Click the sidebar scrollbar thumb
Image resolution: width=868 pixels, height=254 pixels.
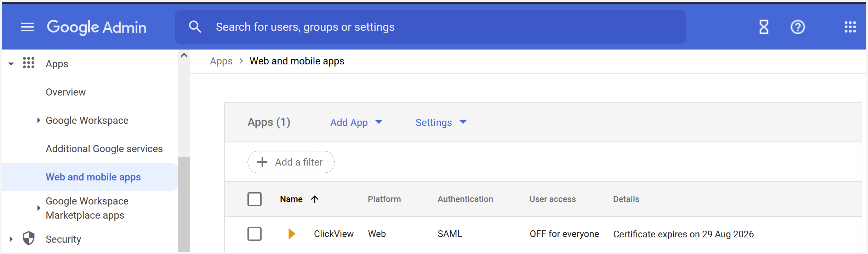184,204
